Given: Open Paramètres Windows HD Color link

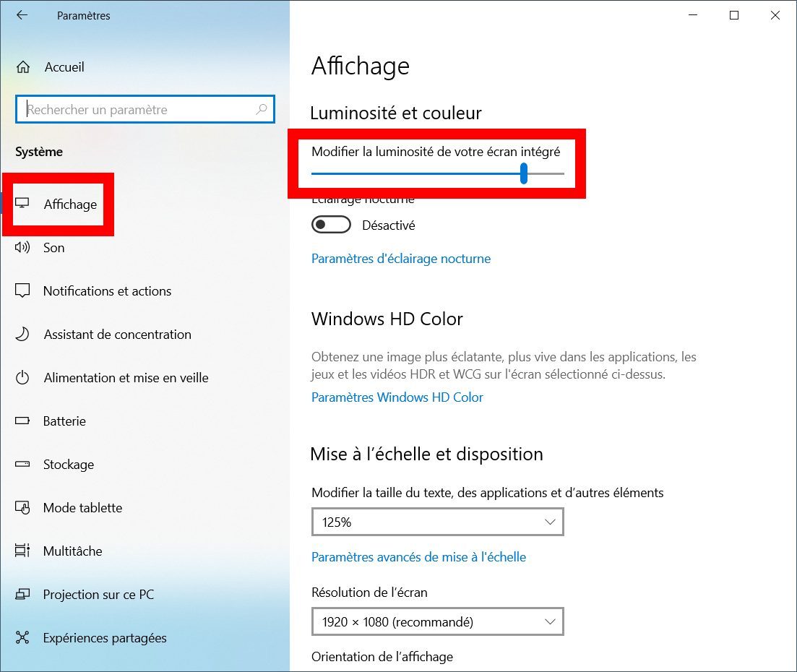Looking at the screenshot, I should pos(397,397).
